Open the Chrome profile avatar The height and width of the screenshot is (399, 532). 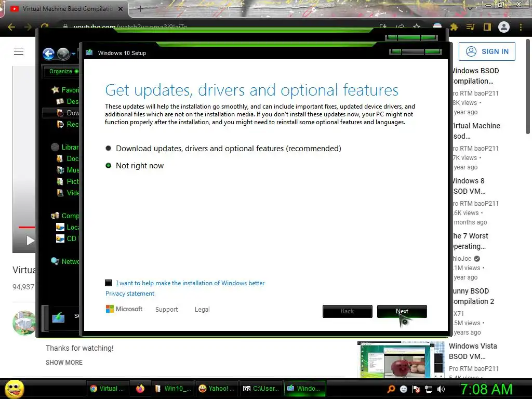[x=504, y=27]
